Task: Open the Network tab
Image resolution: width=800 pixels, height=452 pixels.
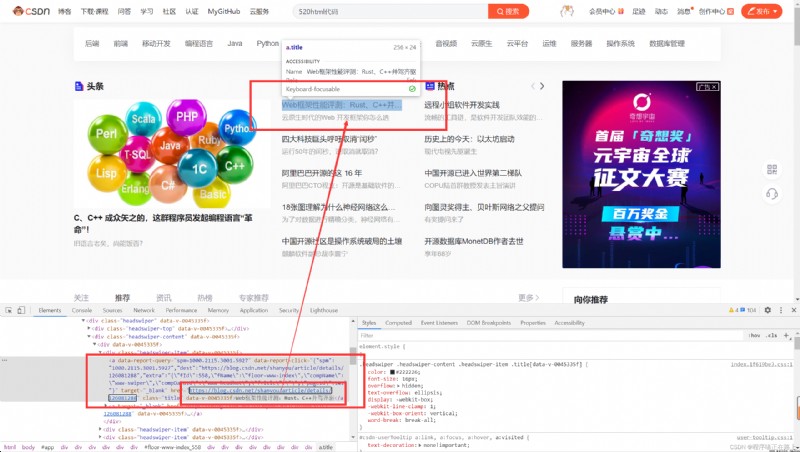Action: (144, 310)
